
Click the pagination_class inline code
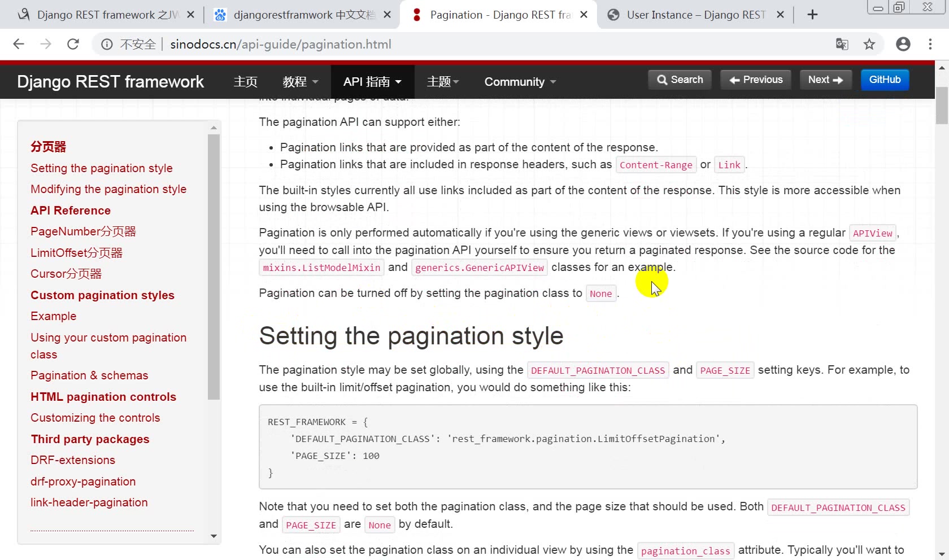tap(686, 551)
